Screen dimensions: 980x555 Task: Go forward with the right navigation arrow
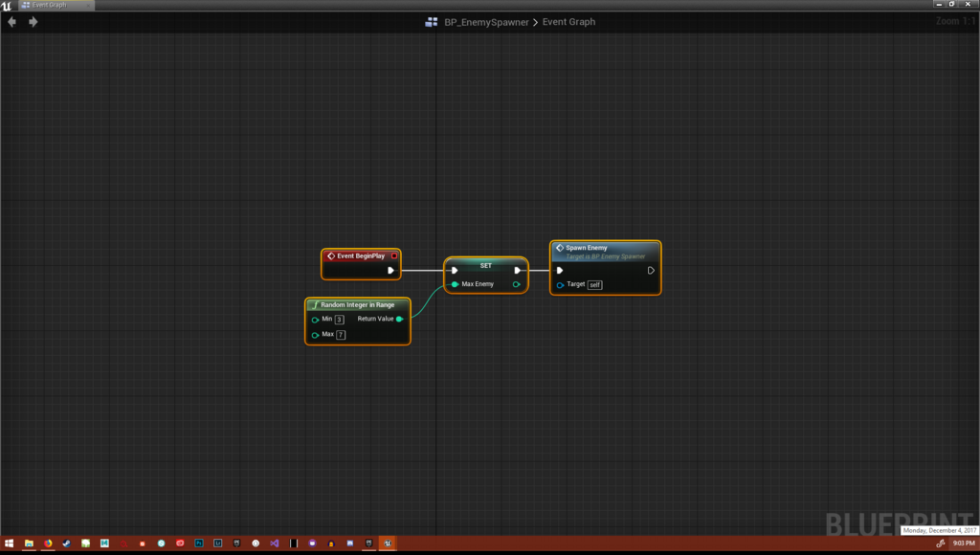tap(33, 22)
